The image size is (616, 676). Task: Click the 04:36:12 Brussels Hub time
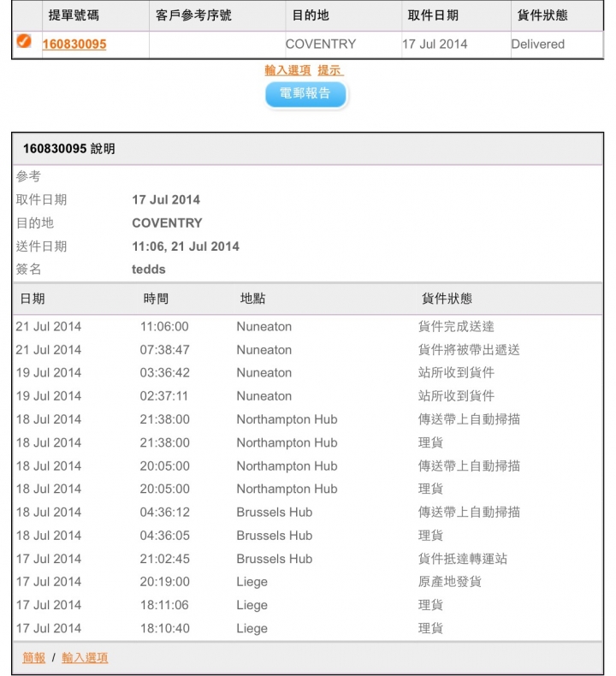(164, 513)
